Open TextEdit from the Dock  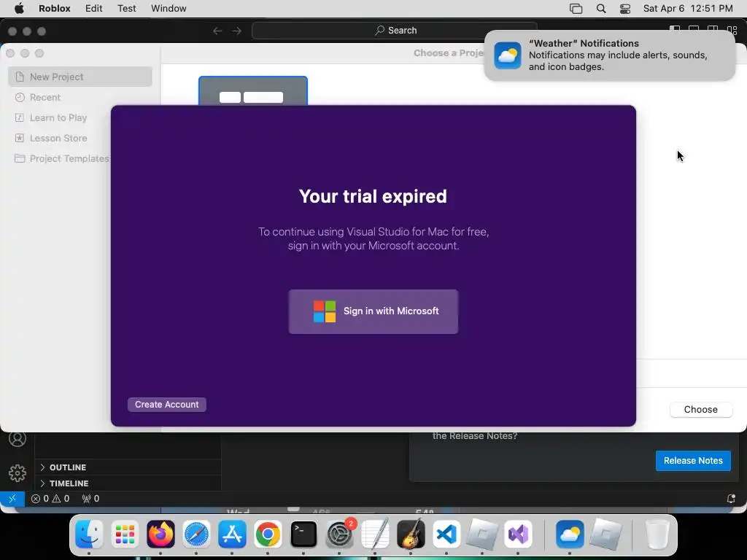(375, 534)
